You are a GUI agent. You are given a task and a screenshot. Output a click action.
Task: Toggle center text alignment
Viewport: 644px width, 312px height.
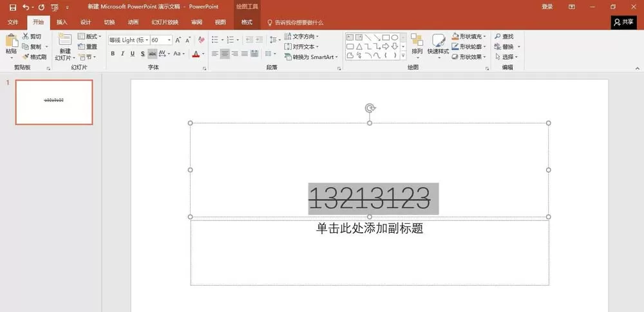click(x=225, y=54)
